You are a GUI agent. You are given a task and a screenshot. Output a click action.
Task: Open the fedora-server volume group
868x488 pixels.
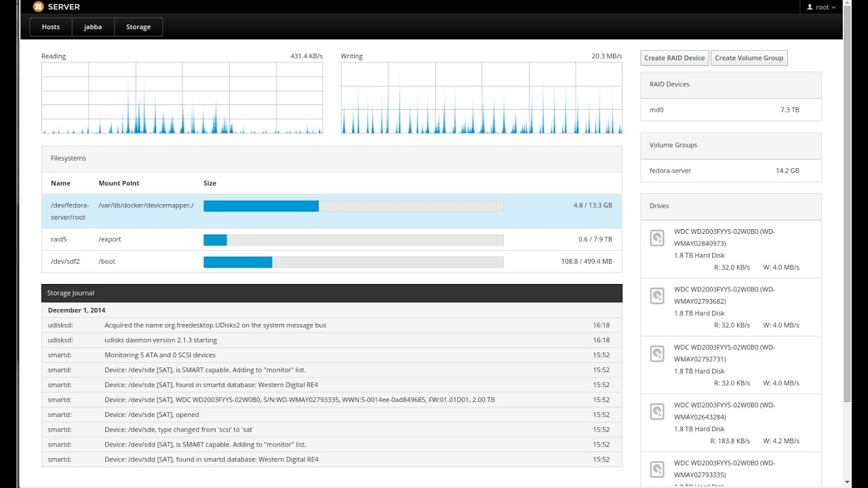[x=731, y=171]
